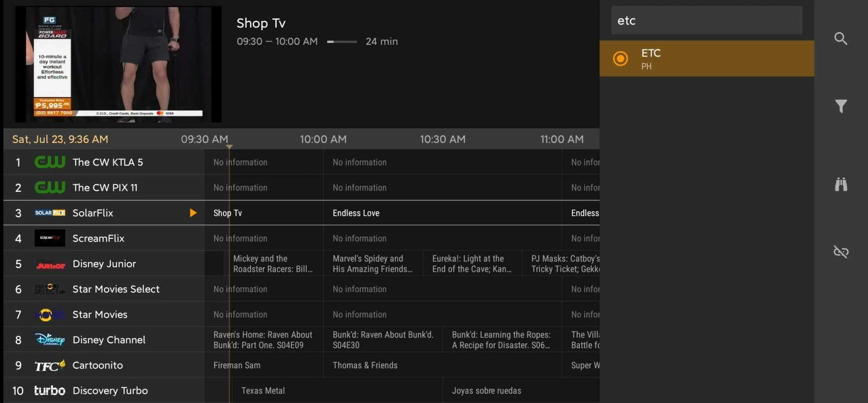The width and height of the screenshot is (868, 403).
Task: Select the Discovery Turbo channel name
Action: click(x=110, y=390)
